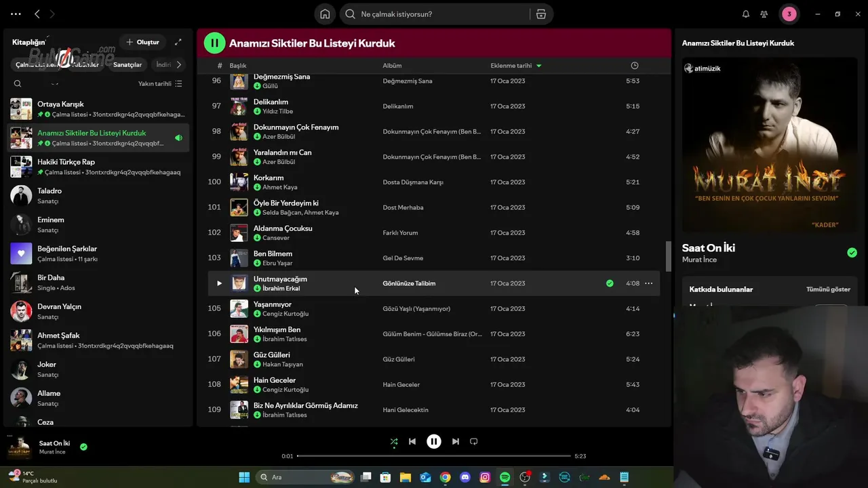Click the Murat İnce album cover
868x488 pixels.
[770, 145]
